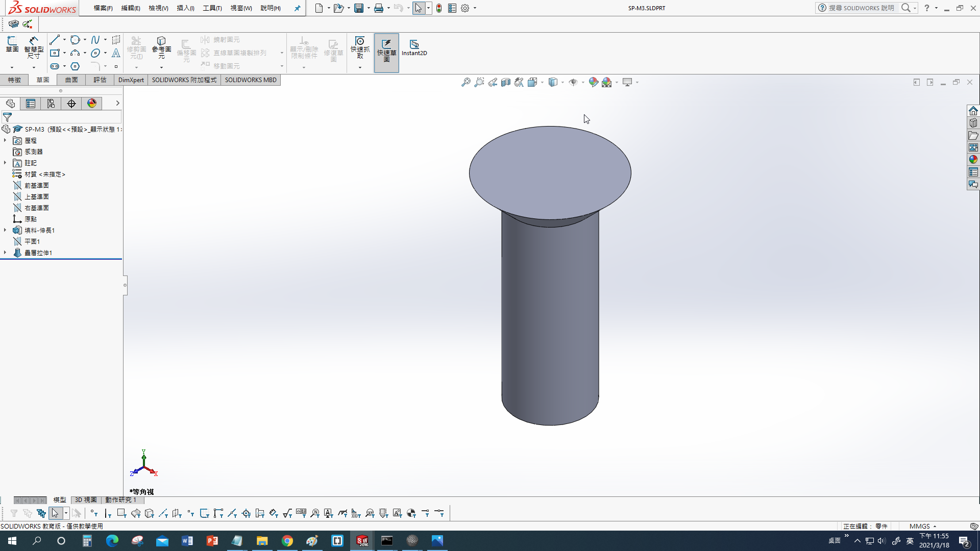The image size is (980, 551).
Task: Select the 智慧型尺寸 smart dimension tool
Action: (34, 47)
